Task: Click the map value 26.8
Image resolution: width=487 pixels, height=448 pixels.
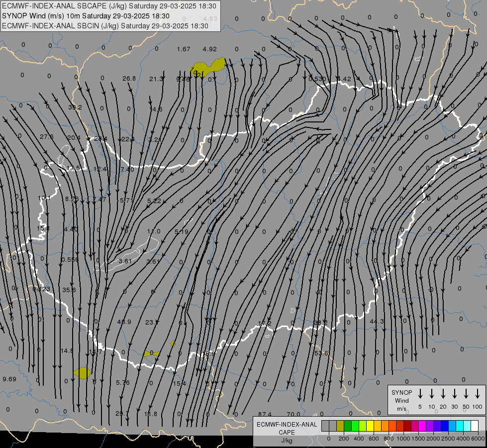Action: click(x=129, y=78)
